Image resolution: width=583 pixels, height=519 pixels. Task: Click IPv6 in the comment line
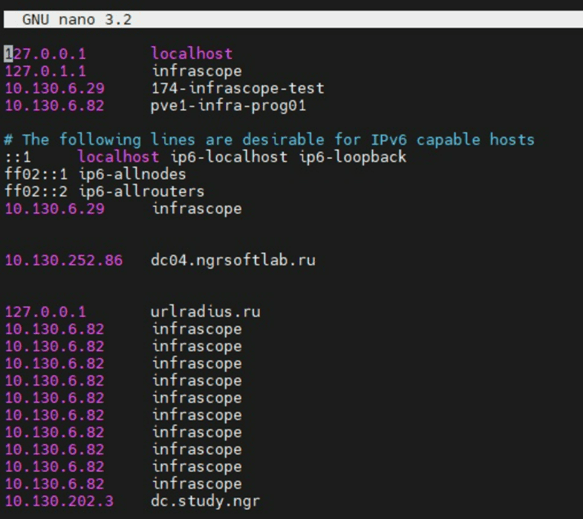[x=389, y=140]
